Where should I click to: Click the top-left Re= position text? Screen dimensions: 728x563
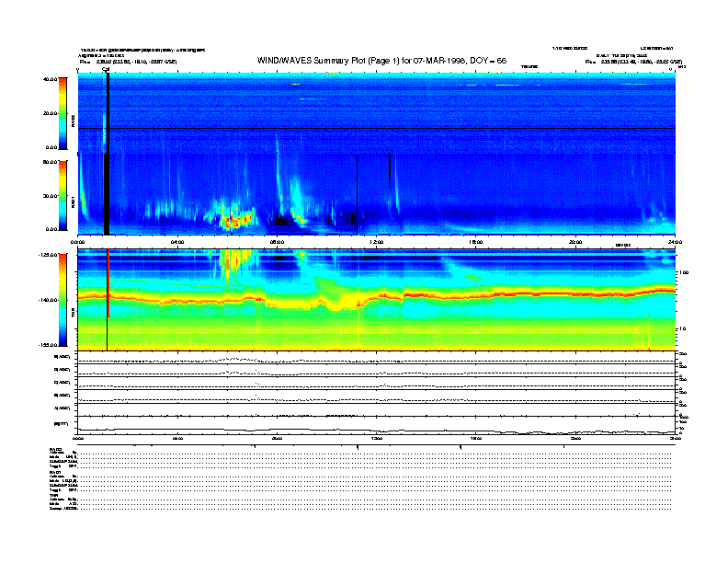click(x=128, y=62)
